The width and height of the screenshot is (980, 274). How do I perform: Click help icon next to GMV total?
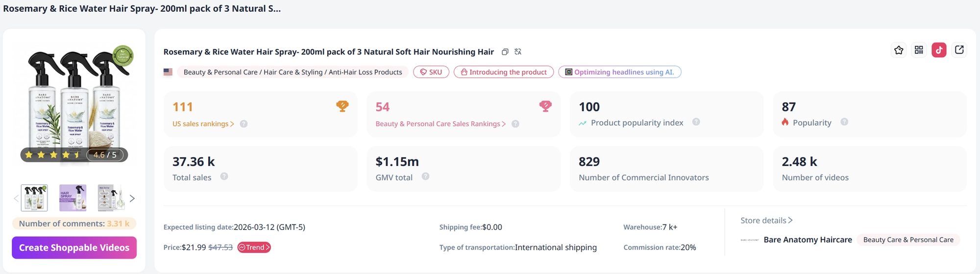[425, 177]
